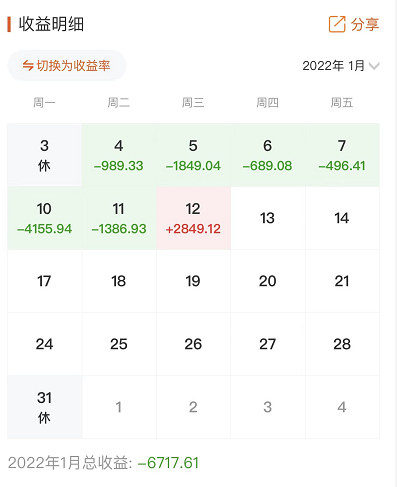397x487 pixels.
Task: Tap the 分享 link text
Action: pyautogui.click(x=365, y=24)
